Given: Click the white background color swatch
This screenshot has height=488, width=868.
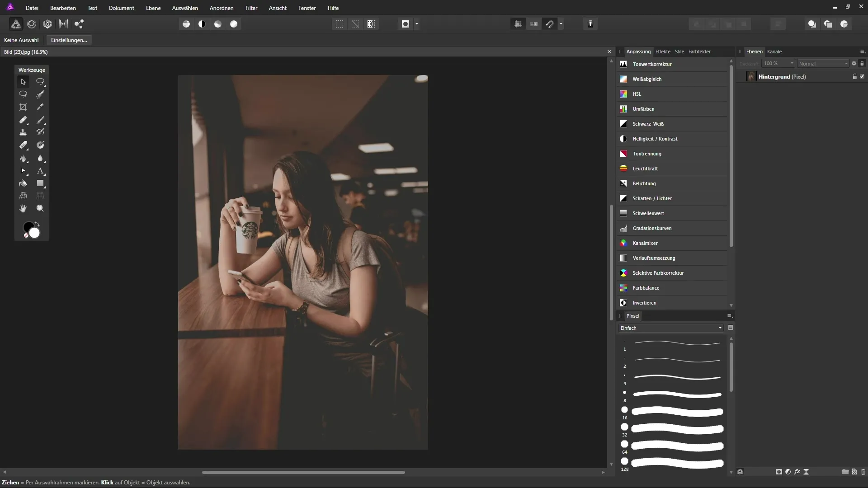Looking at the screenshot, I should [x=35, y=233].
